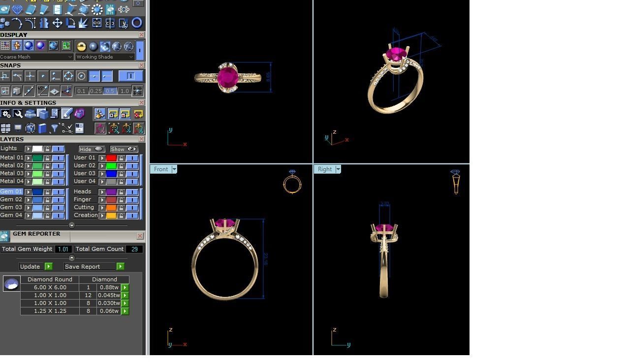Screen dimensions: 627x364
Task: Click the red User 01 color swatch
Action: coord(111,158)
